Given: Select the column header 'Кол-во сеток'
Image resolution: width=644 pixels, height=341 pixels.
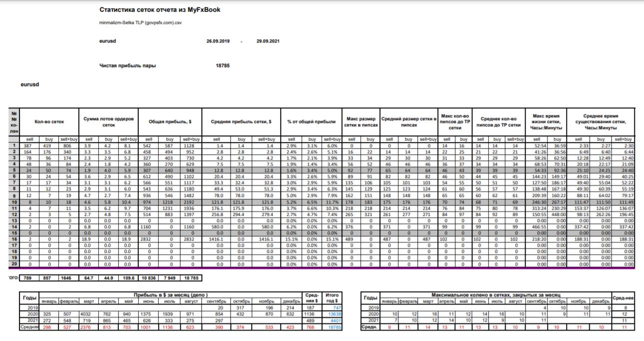Looking at the screenshot, I should tap(48, 122).
